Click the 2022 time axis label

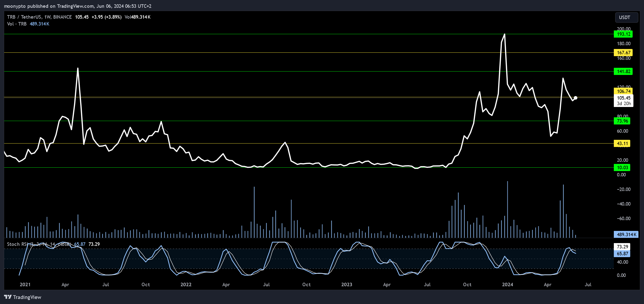point(186,285)
